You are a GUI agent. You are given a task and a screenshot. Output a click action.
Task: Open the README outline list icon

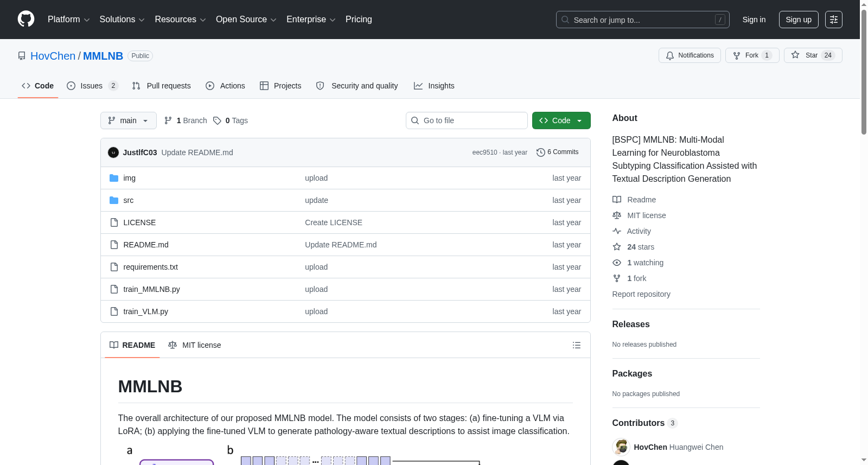[577, 345]
